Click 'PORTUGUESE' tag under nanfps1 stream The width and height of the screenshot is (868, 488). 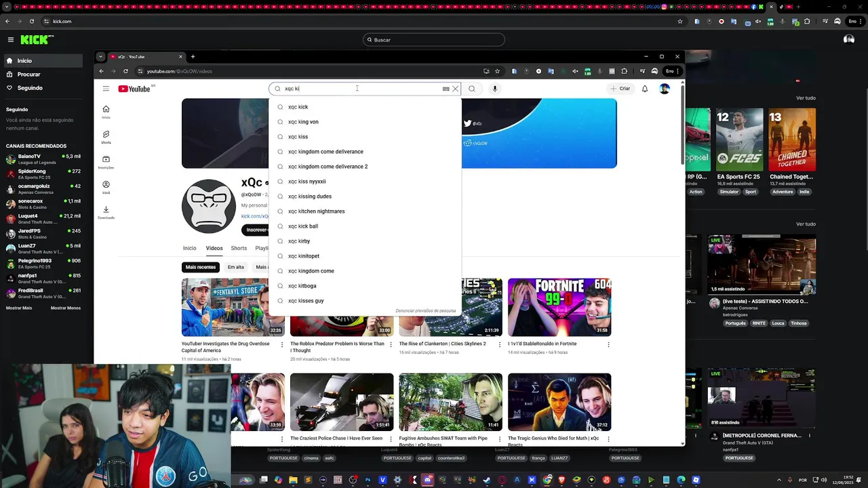pos(739,458)
